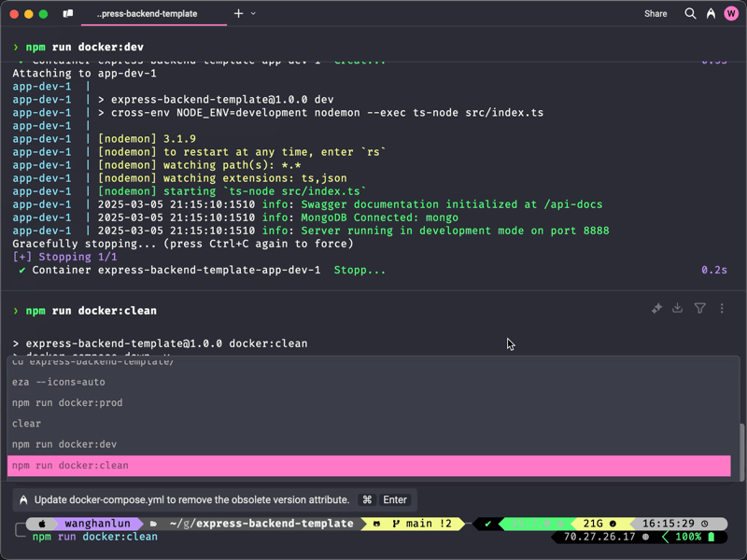Select highlighted entry npm run docker:clean
This screenshot has height=560, width=747.
[369, 466]
